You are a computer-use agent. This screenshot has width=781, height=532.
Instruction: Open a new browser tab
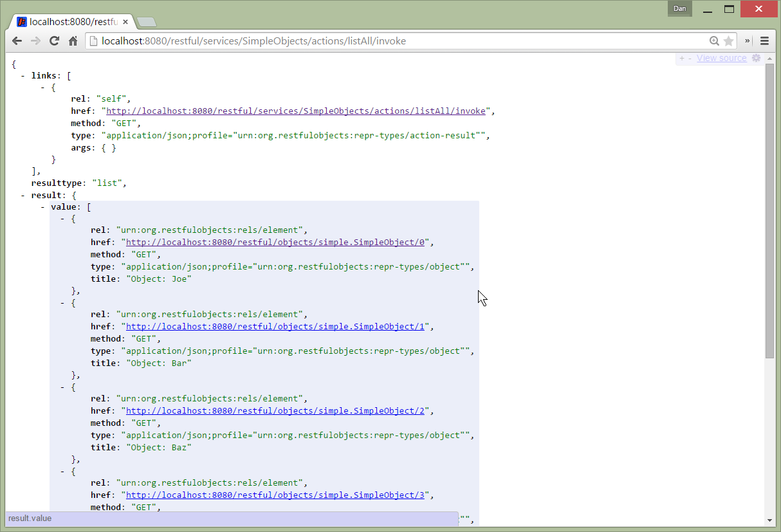pyautogui.click(x=147, y=23)
